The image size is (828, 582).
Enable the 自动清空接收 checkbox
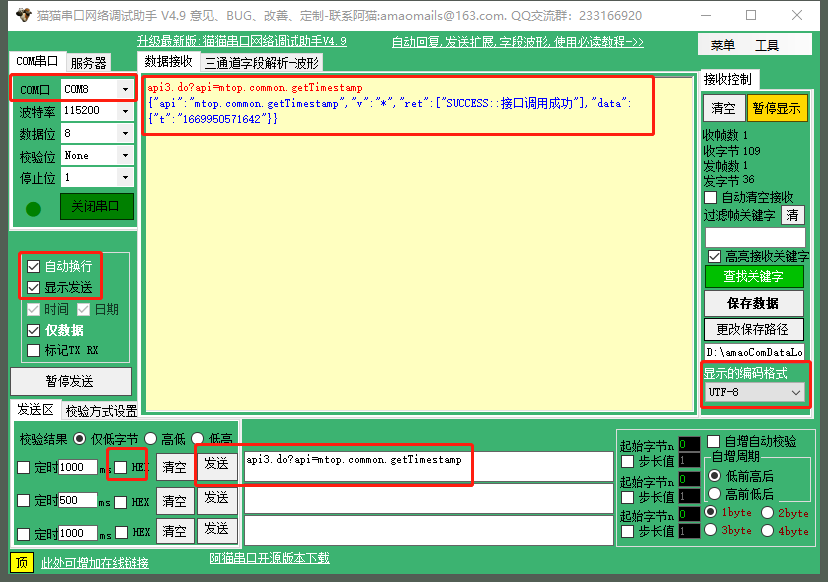pyautogui.click(x=711, y=198)
